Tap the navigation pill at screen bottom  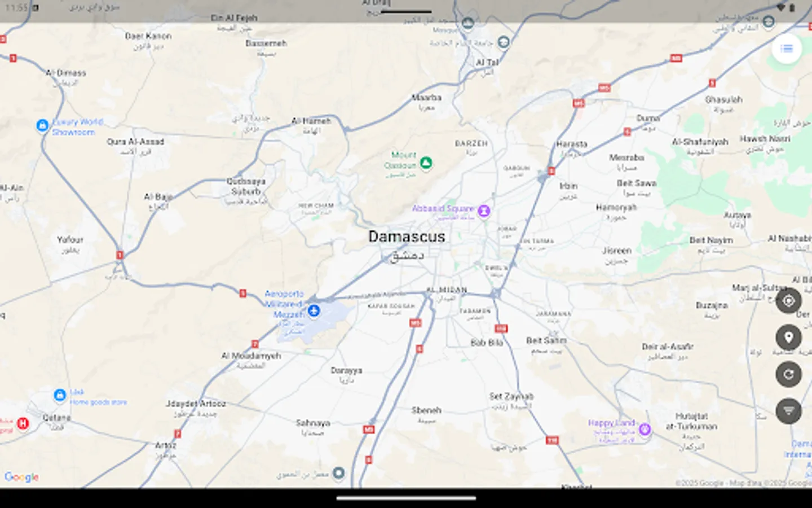click(x=405, y=499)
